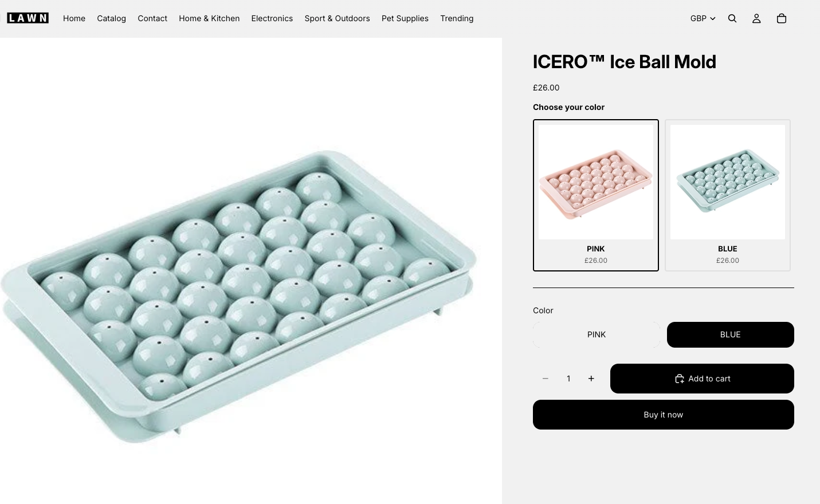Click the Buy it now button
Screen dimensions: 820x504
(664, 415)
